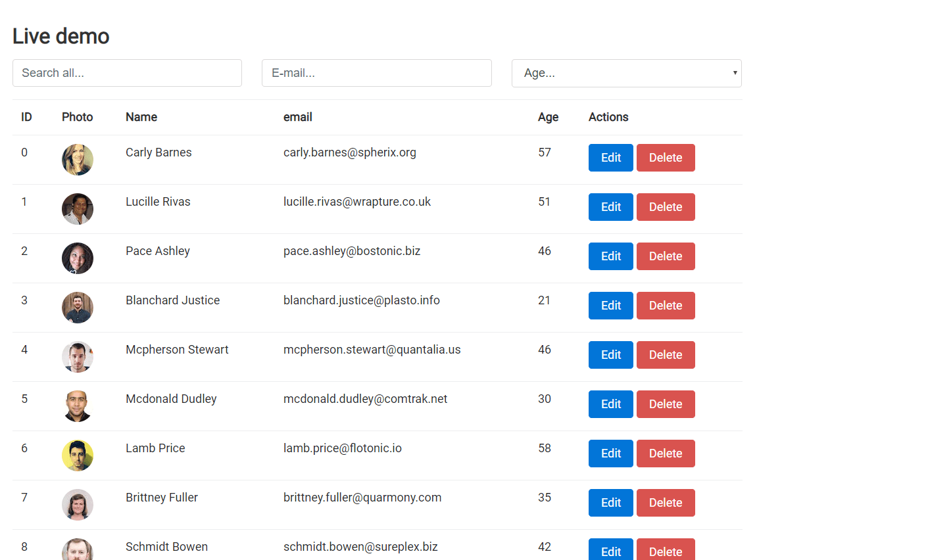
Task: Edit Brittney Fuller entry
Action: [x=611, y=503]
